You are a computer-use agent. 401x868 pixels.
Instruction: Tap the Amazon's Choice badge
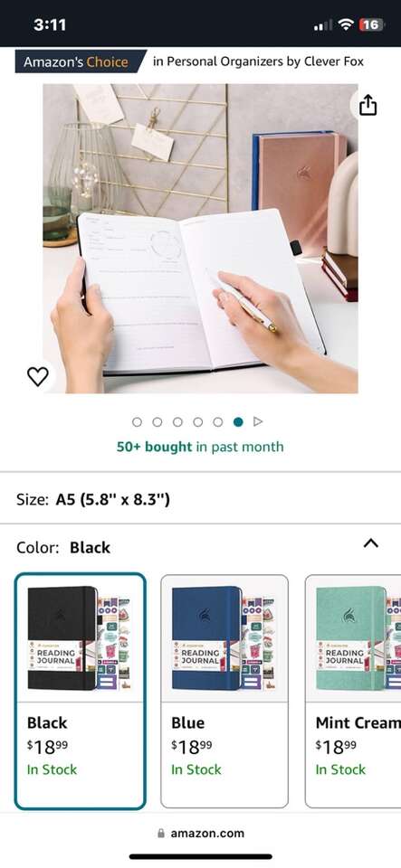point(81,61)
